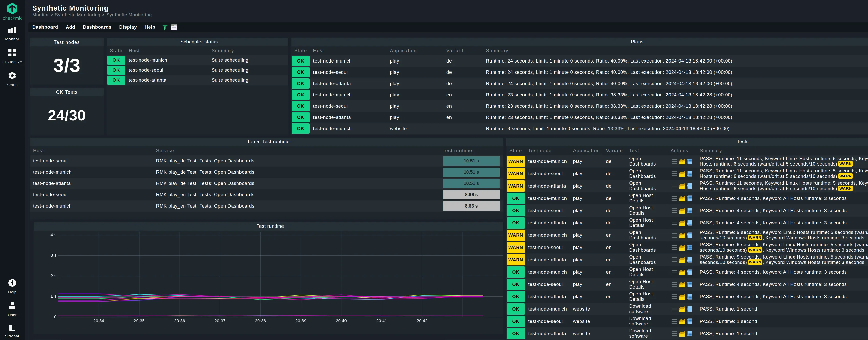Image resolution: width=868 pixels, height=340 pixels.
Task: Click the 8.66 s runtime bar for test-node-munich
Action: [x=471, y=206]
